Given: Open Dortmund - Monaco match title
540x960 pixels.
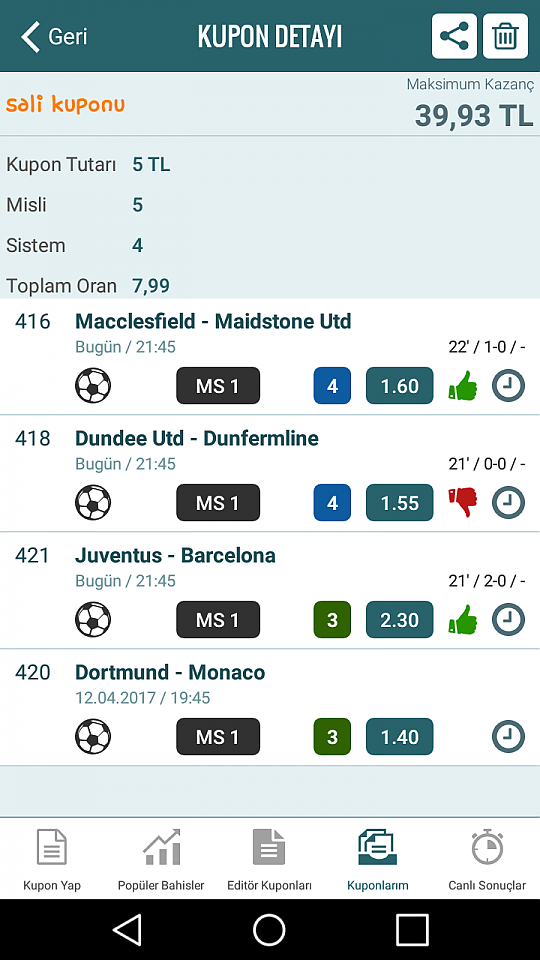Looking at the screenshot, I should (x=170, y=672).
